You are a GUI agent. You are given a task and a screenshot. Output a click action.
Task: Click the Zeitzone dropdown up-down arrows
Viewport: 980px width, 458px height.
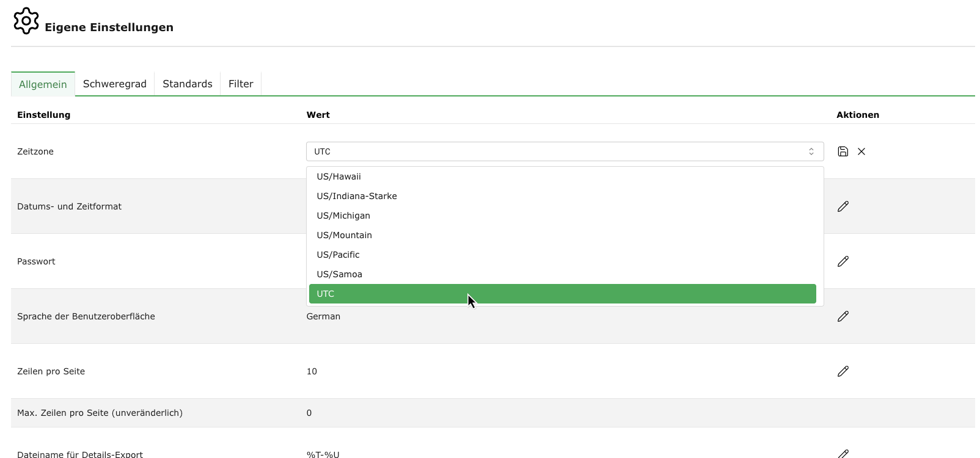811,151
